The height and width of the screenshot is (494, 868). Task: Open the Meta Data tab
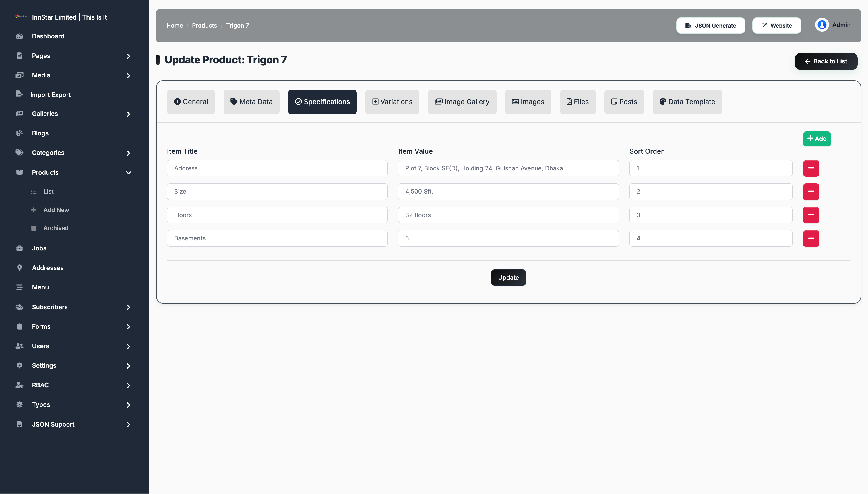coord(251,102)
